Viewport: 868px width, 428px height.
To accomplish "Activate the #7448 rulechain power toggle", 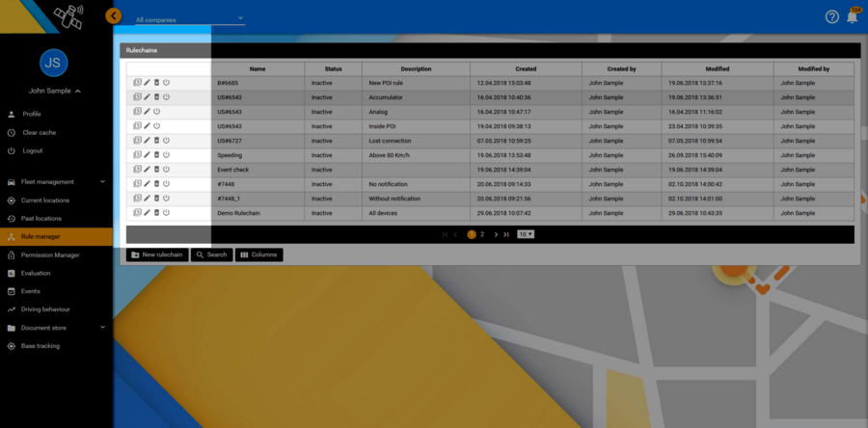I will coord(166,183).
